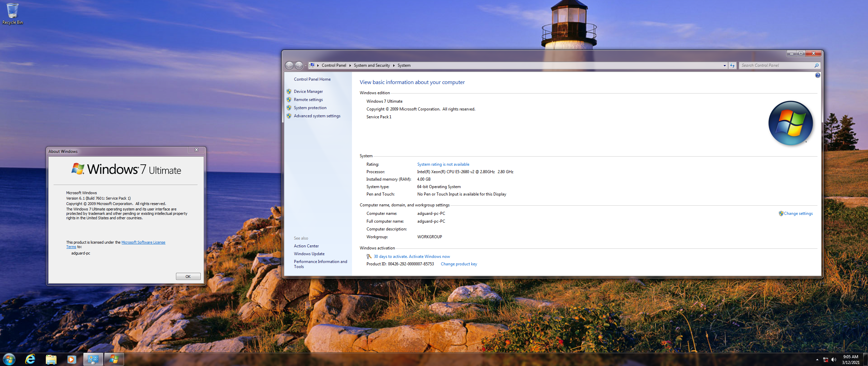Screen dimensions: 868x366
Task: Open the taskbar clock and date
Action: [x=851, y=360]
